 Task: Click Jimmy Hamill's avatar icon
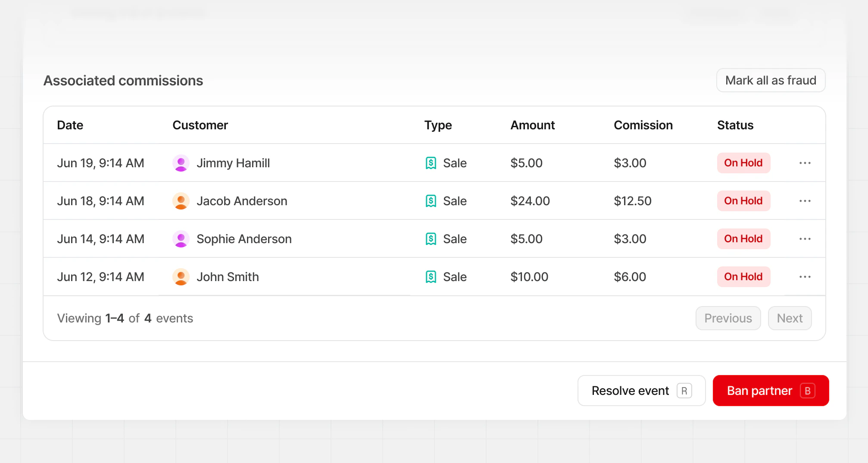click(181, 163)
